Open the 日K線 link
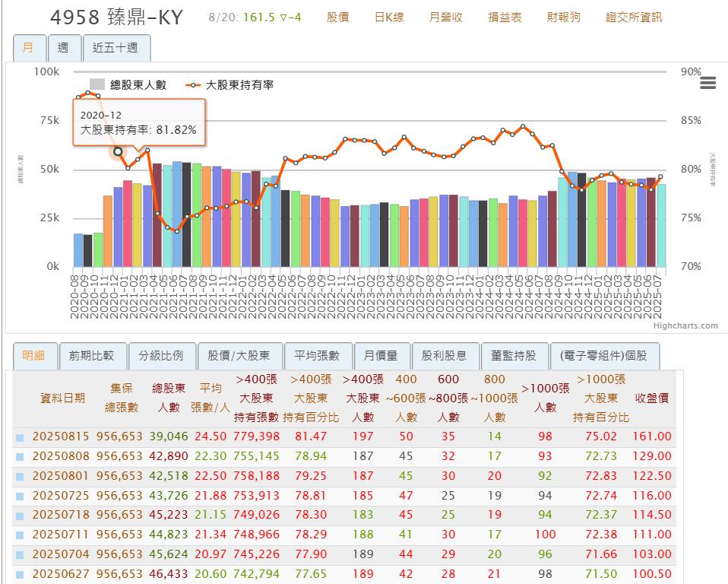Screen dimensions: 728x584 coord(389,17)
